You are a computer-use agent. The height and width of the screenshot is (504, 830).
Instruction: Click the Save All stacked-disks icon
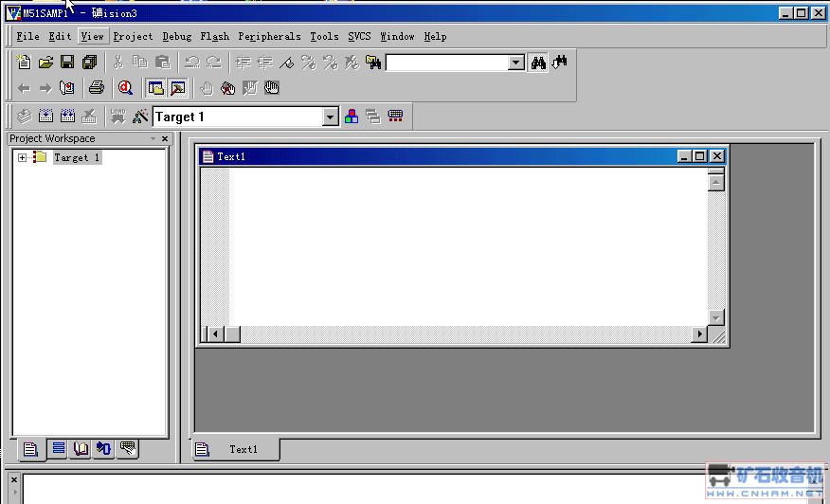tap(89, 62)
